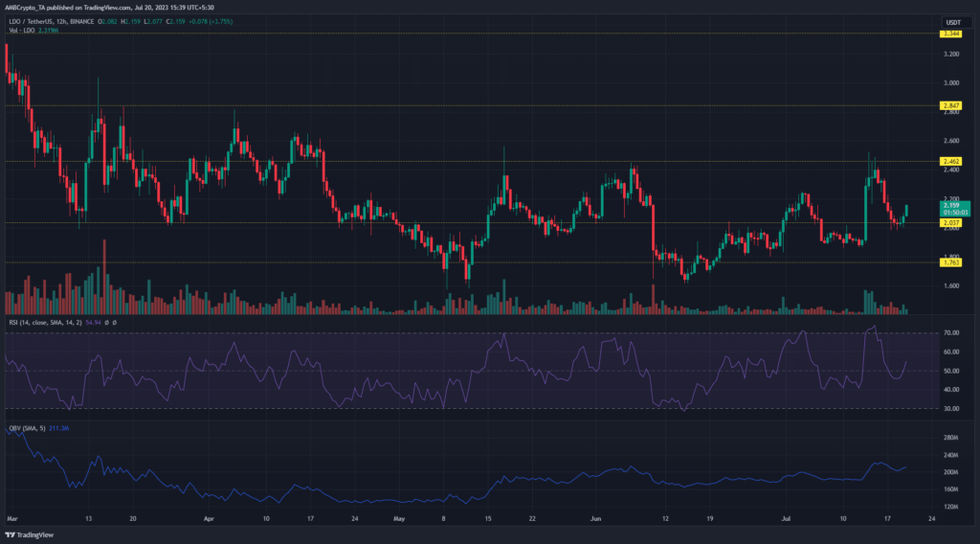Click the 1.763 yellow price level label
This screenshot has width=980, height=544.
point(952,261)
